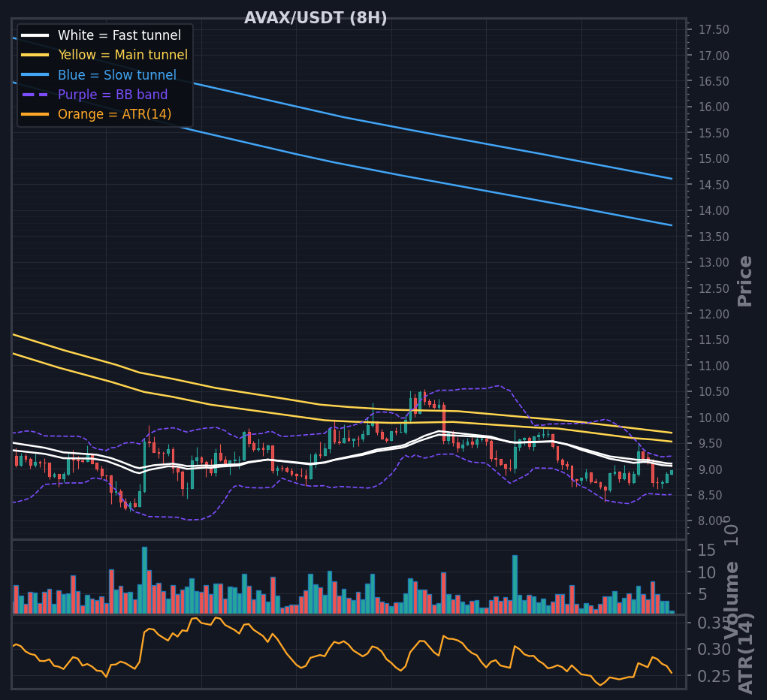
Task: Click the 'Orange = ATR(14)' legend label
Action: click(x=114, y=114)
